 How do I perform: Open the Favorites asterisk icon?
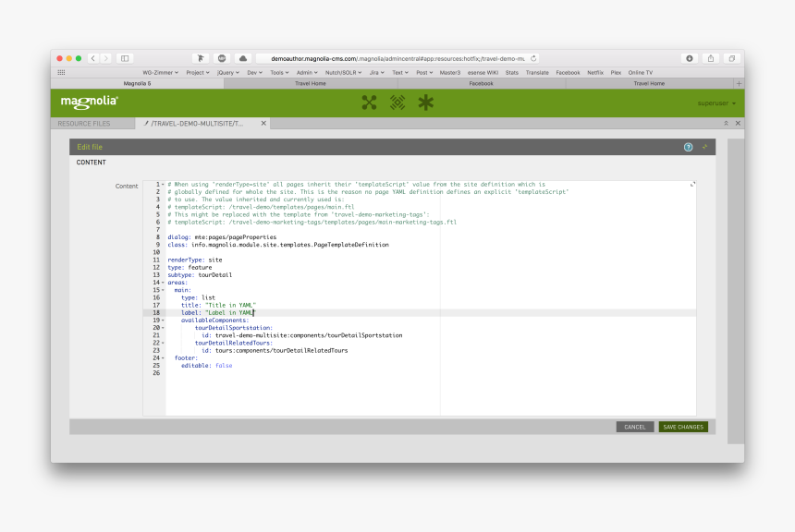tap(425, 103)
